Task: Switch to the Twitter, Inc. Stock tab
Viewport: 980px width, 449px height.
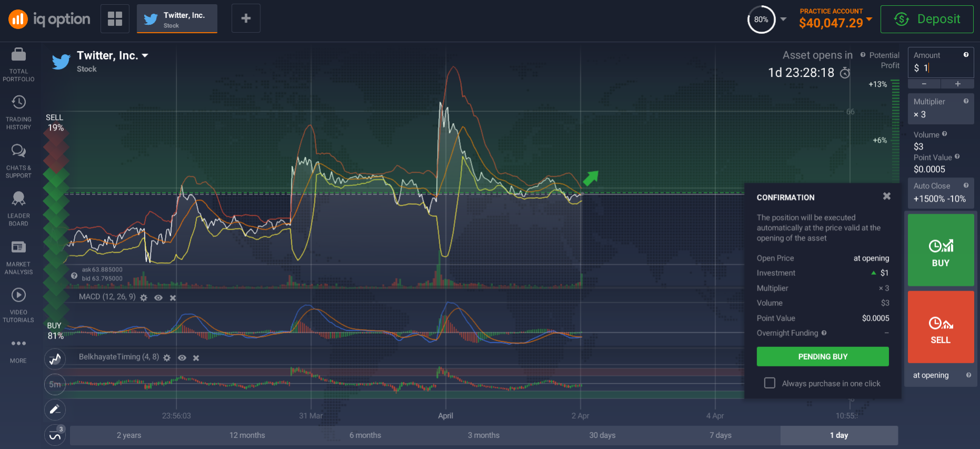Action: click(177, 19)
